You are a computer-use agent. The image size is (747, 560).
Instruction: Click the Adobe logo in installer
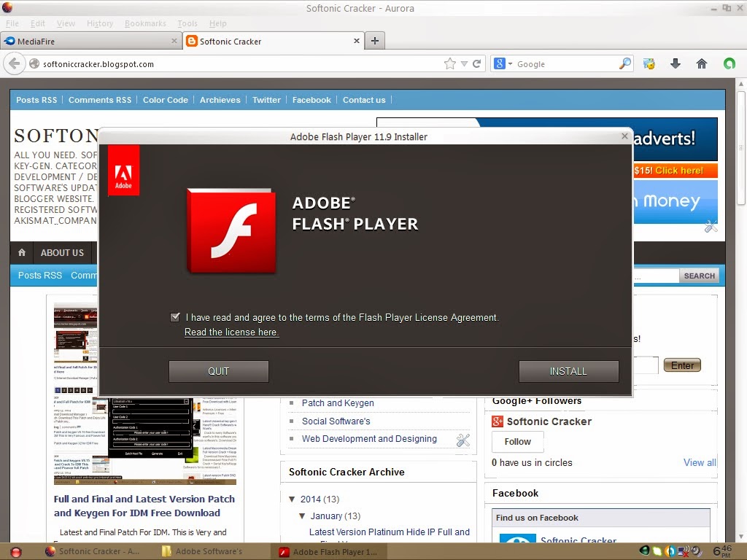[123, 171]
